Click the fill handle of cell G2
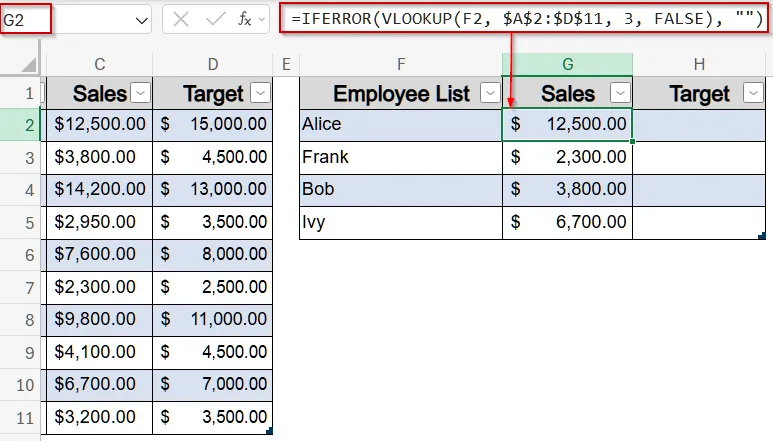773x441 pixels. [632, 141]
